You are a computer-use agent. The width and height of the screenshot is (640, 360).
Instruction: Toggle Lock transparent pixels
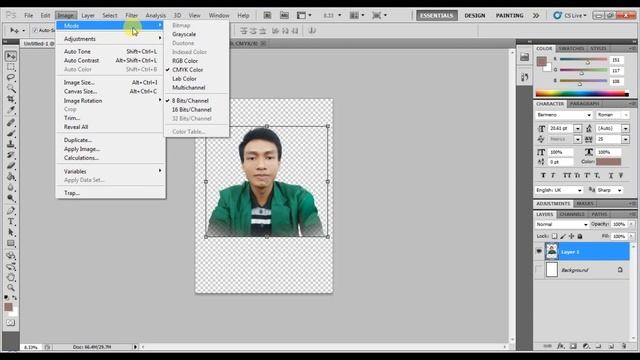[x=554, y=236]
